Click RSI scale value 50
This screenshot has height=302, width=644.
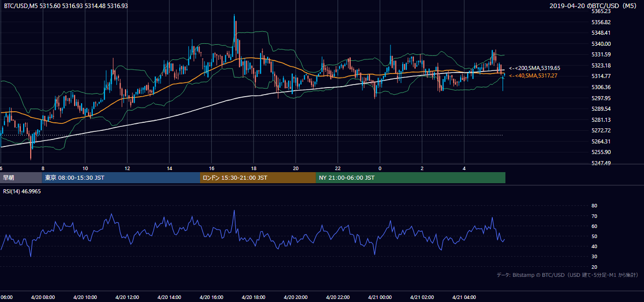pos(594,236)
